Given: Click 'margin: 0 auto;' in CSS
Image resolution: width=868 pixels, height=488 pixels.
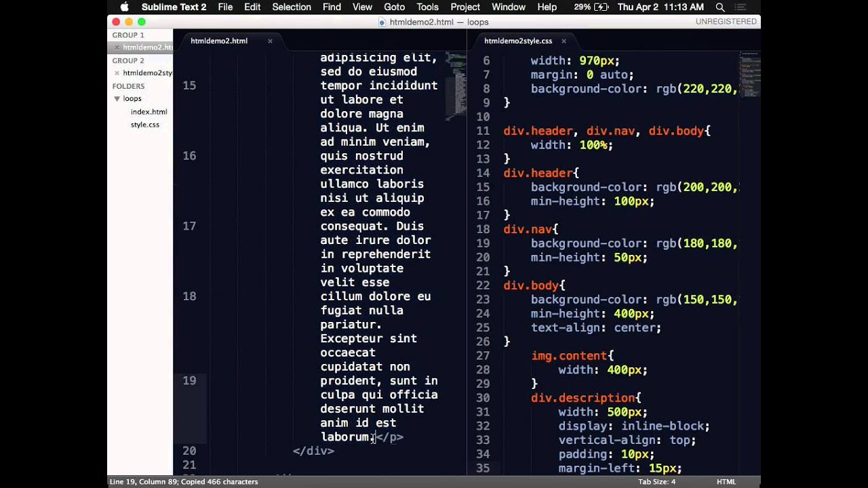Looking at the screenshot, I should pos(583,75).
